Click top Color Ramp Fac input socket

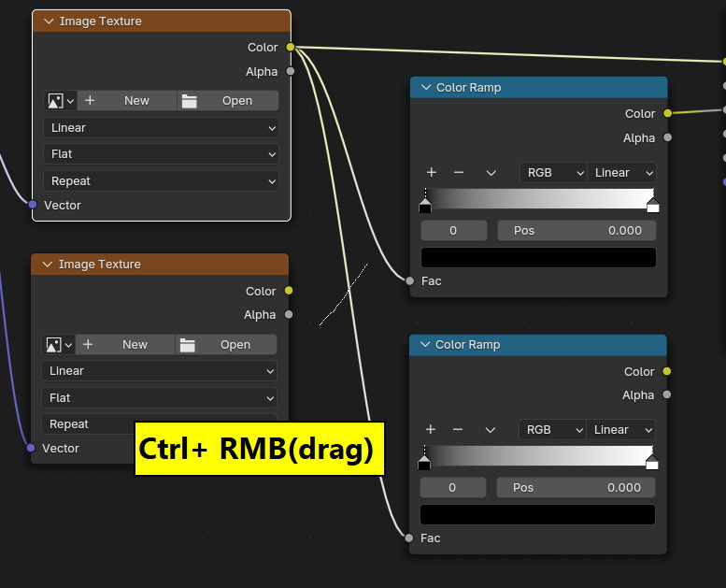click(410, 280)
